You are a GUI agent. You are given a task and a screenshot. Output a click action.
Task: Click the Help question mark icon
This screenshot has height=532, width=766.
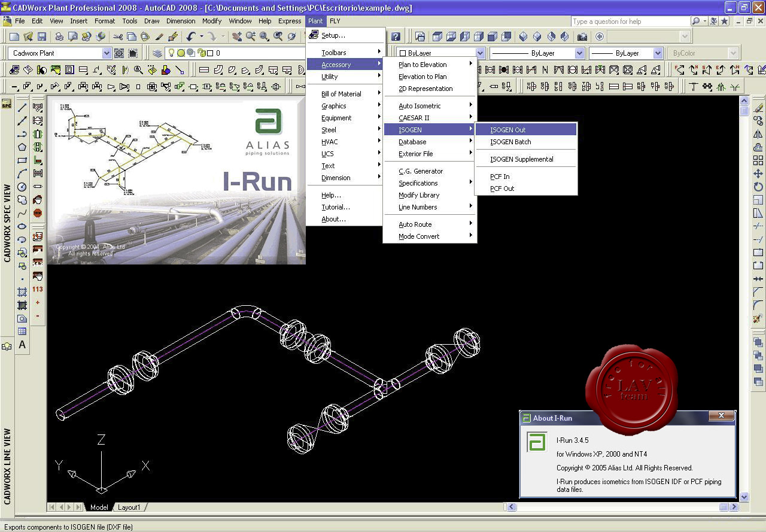(396, 37)
